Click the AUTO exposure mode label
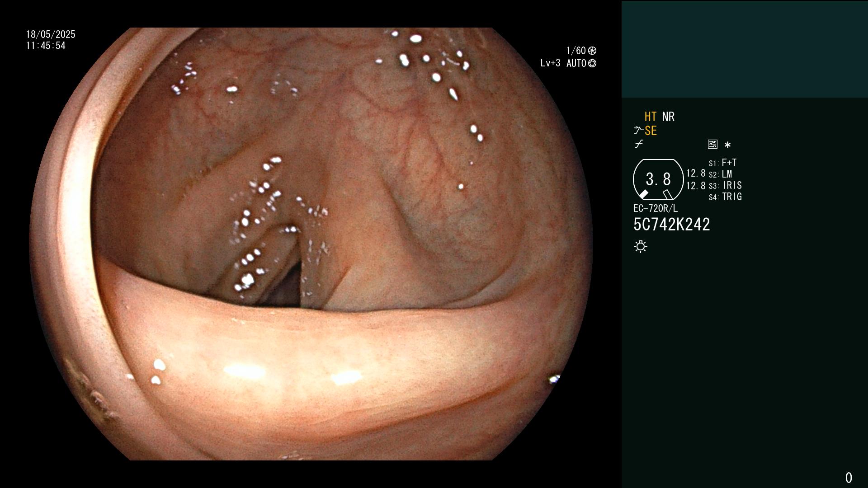Image resolution: width=868 pixels, height=488 pixels. tap(576, 63)
